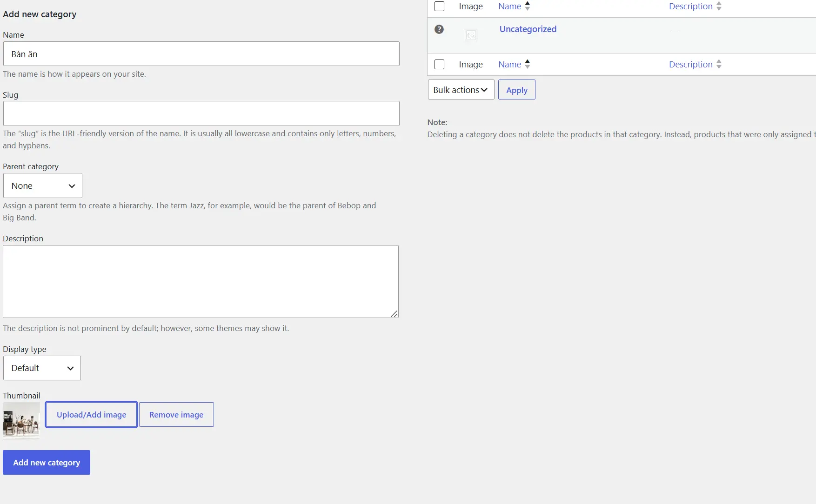This screenshot has height=504, width=816.
Task: Click the help question mark icon beside Uncategorized
Action: coord(439,29)
